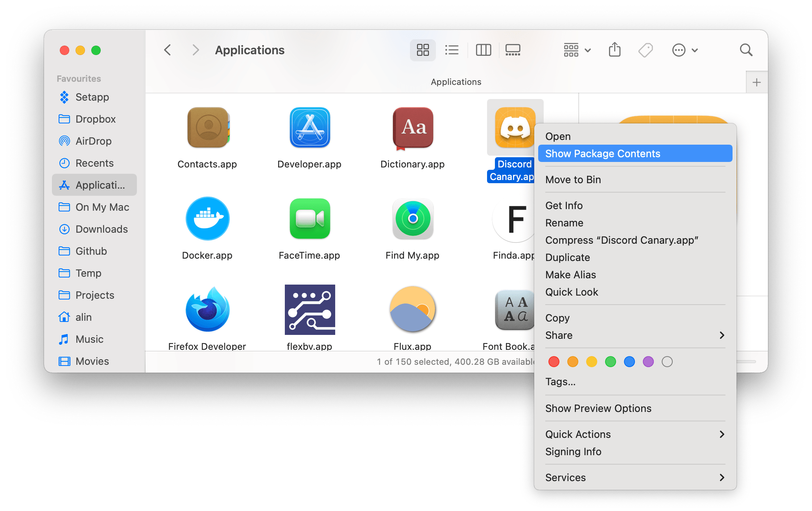Choose Tags… from context menu

tap(635, 382)
